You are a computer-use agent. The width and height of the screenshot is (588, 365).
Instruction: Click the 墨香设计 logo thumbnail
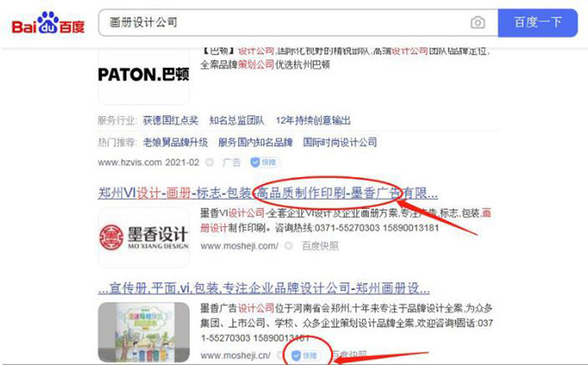pos(143,237)
